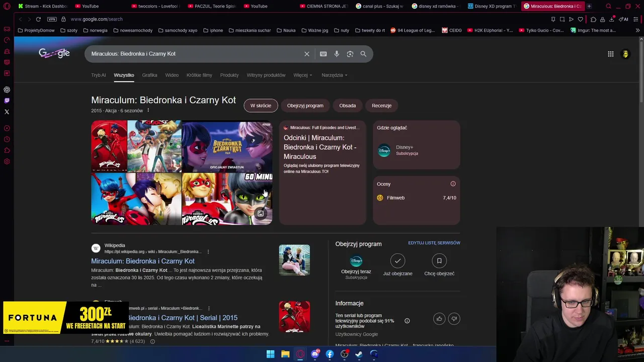This screenshot has width=644, height=362.
Task: Open the 'Oficjalny zwiastun' film poster image
Action: tap(227, 146)
